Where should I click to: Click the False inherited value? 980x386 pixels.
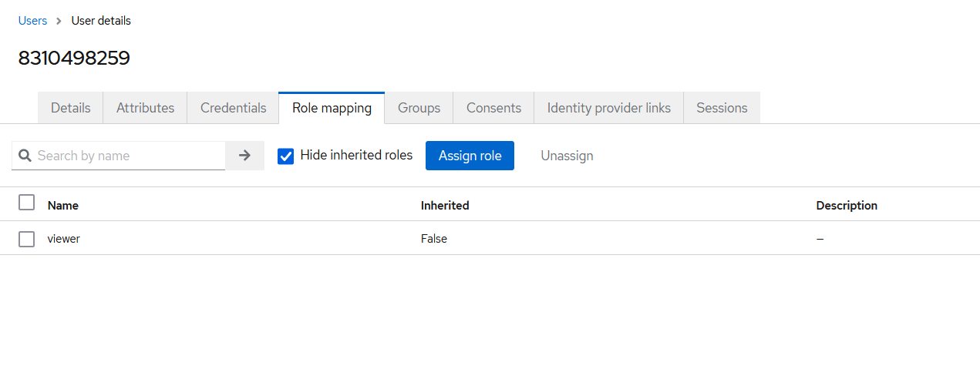click(434, 239)
